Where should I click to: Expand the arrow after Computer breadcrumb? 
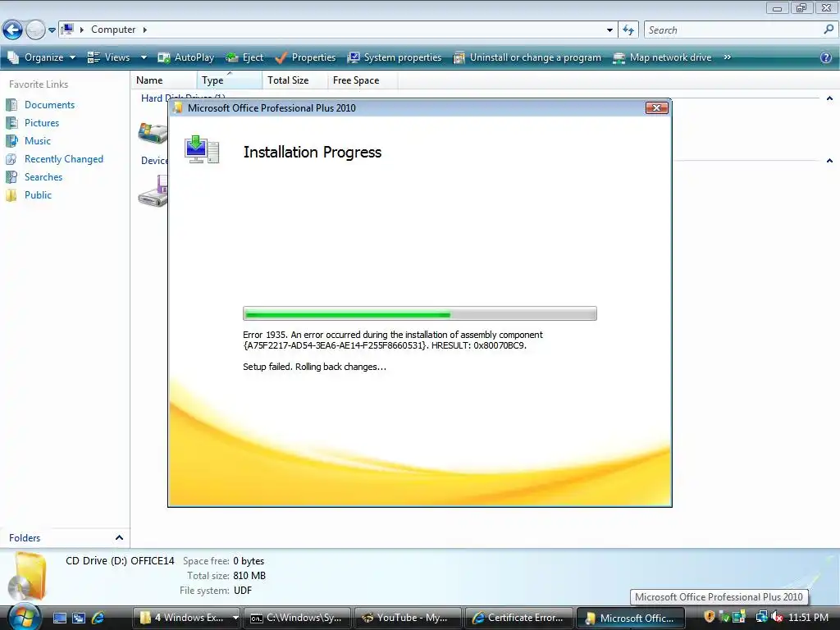click(144, 30)
